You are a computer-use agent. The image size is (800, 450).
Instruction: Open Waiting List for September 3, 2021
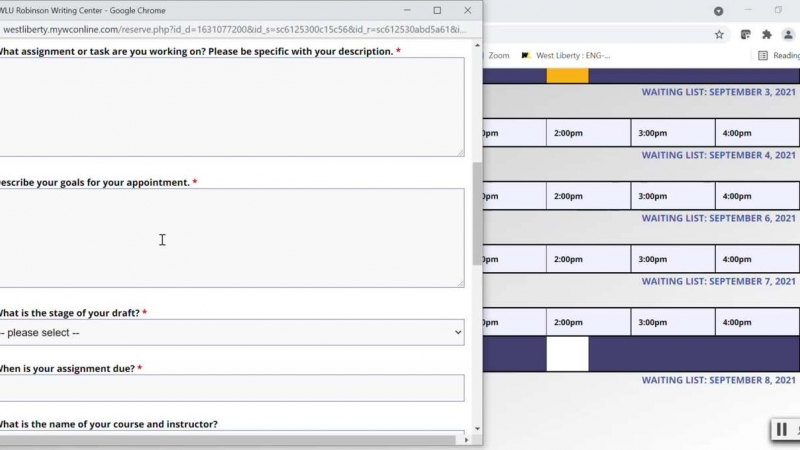point(718,92)
